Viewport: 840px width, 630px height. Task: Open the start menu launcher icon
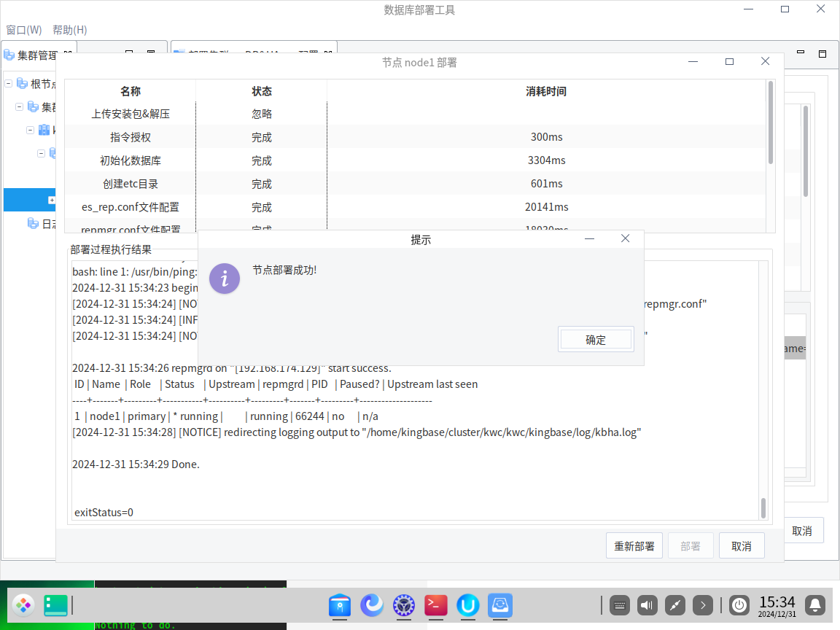pyautogui.click(x=23, y=604)
